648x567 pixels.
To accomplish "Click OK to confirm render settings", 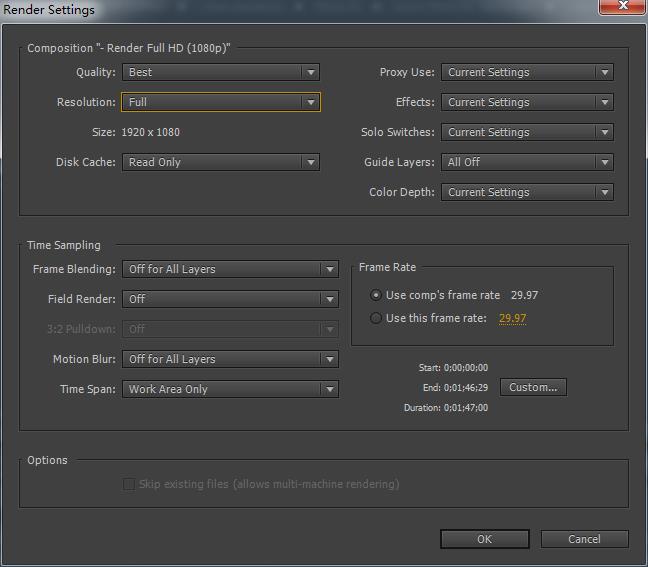I will tap(484, 539).
